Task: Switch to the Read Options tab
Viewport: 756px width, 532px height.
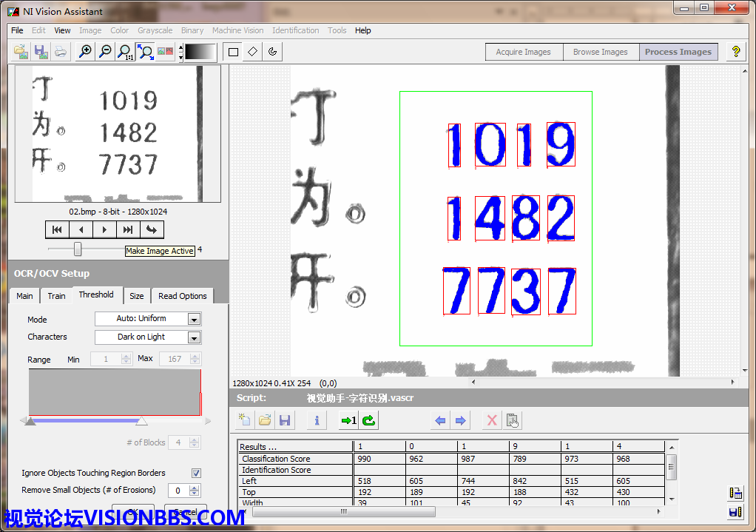Action: point(182,296)
